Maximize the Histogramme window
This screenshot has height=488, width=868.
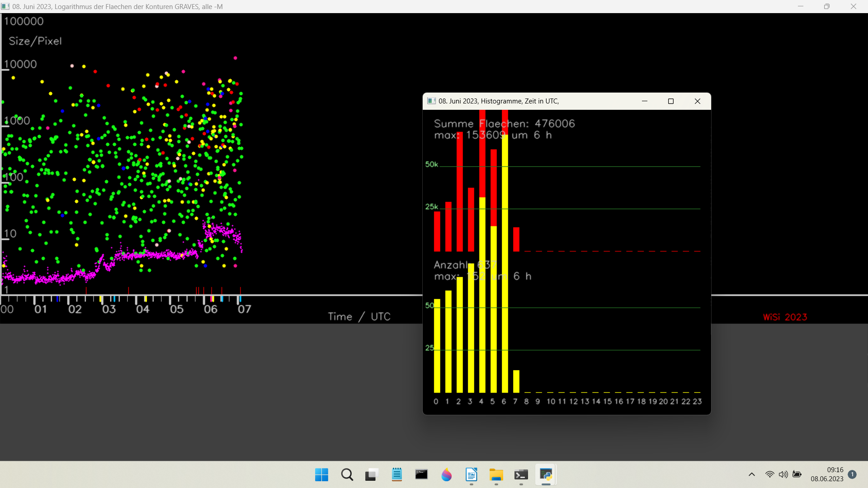pos(671,101)
